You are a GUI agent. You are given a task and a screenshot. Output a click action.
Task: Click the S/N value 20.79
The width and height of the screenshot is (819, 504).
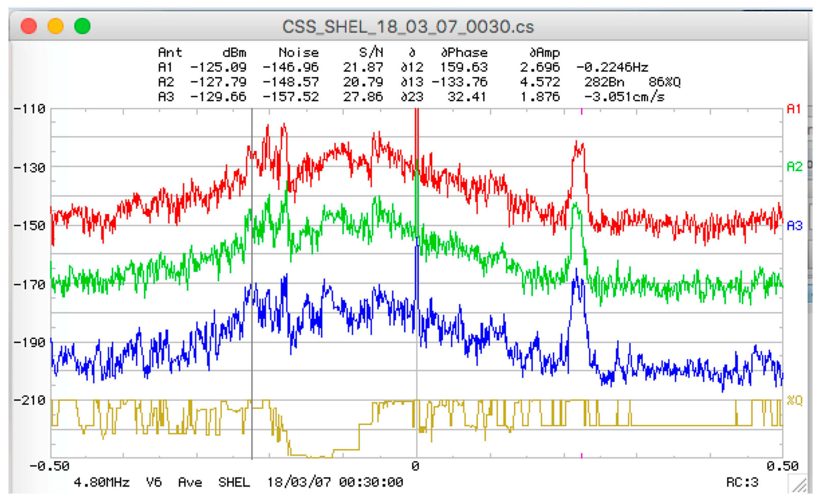tap(363, 82)
